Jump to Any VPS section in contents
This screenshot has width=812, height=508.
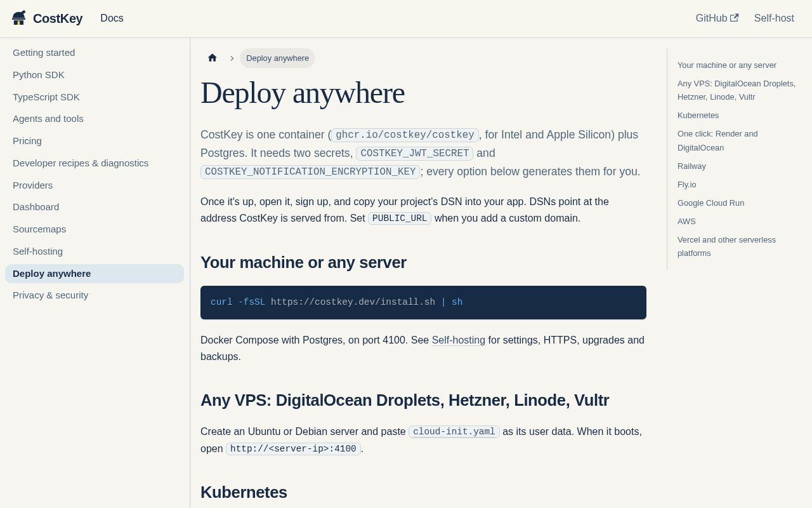click(737, 90)
